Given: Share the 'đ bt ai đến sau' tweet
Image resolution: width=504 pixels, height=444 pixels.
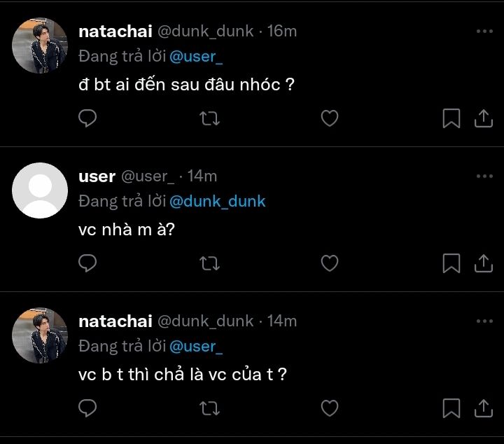Looking at the screenshot, I should click(x=484, y=118).
